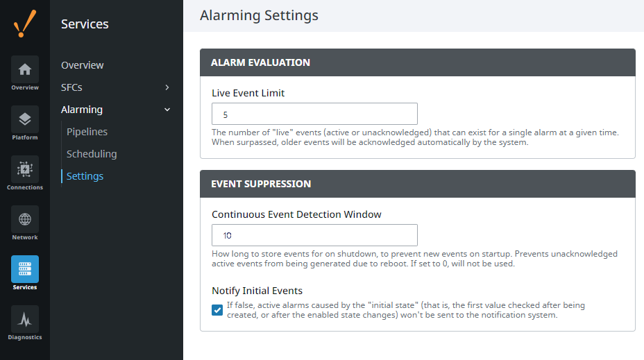This screenshot has height=360, width=644.
Task: Open the Services server icon
Action: click(x=25, y=269)
